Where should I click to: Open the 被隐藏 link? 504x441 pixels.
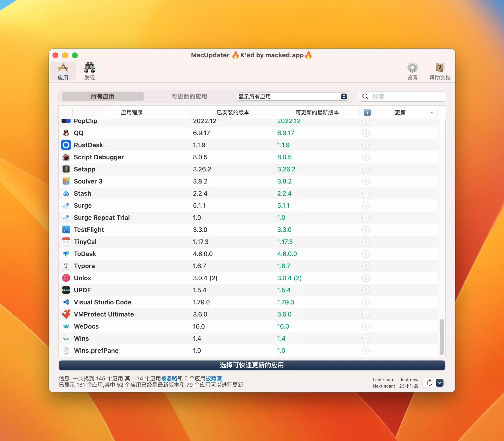214,378
